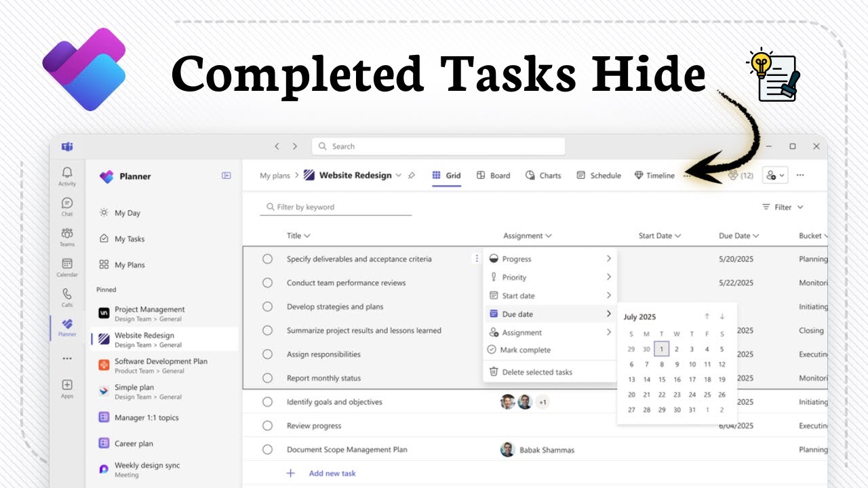Open task options for Specify deliverables row
The image size is (868, 488).
(477, 259)
